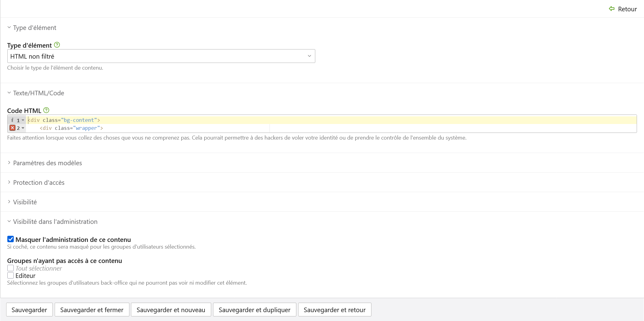This screenshot has width=644, height=321.
Task: Click inside the HTML code editor line 2
Action: click(x=331, y=128)
